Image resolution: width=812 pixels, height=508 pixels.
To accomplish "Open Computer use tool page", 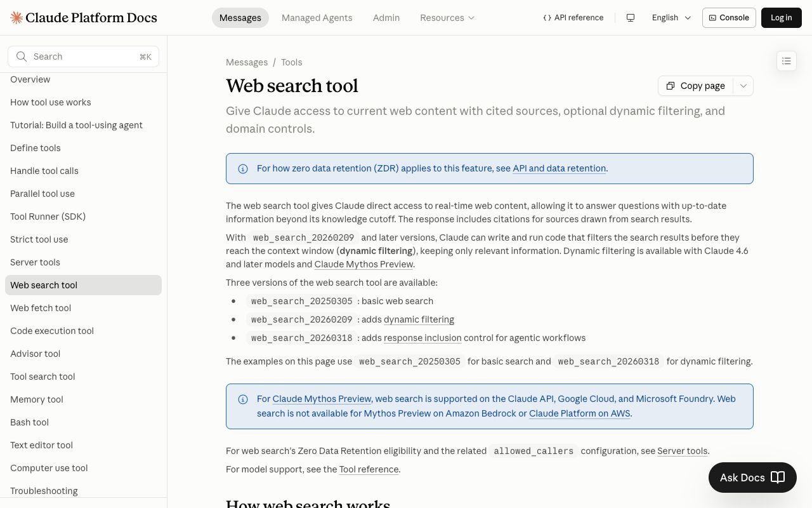I will point(83,468).
